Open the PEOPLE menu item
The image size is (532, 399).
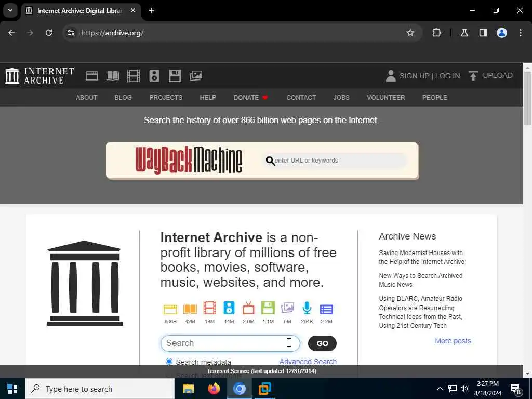coord(435,97)
